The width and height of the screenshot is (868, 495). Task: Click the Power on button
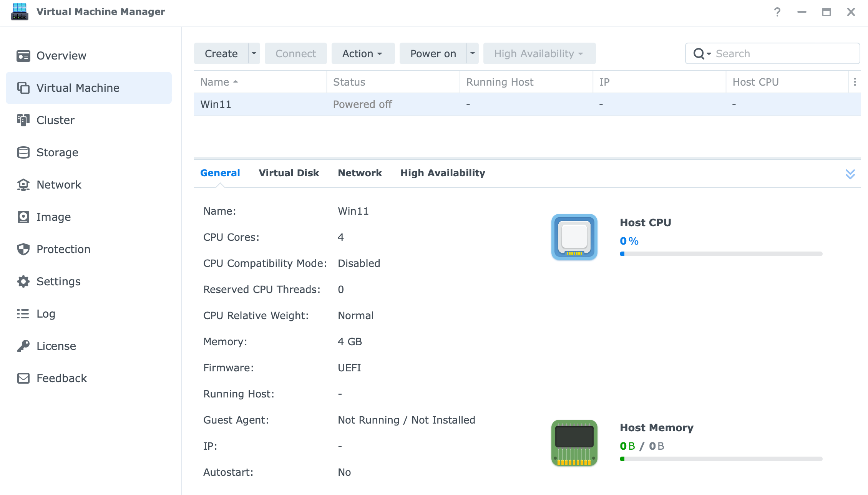(x=433, y=53)
